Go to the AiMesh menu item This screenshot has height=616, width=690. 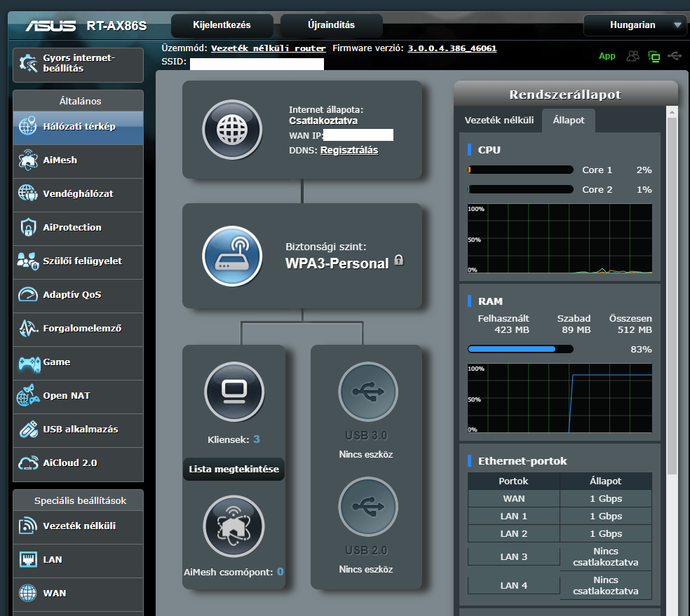79,161
